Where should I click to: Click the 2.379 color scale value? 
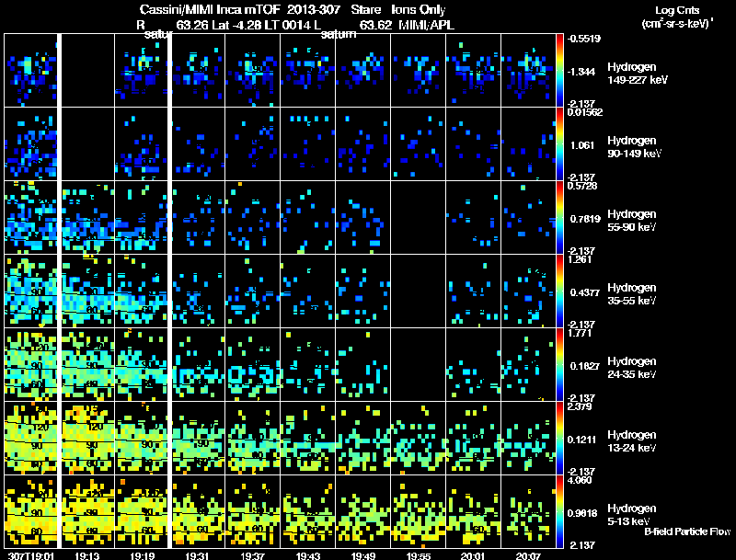click(580, 406)
